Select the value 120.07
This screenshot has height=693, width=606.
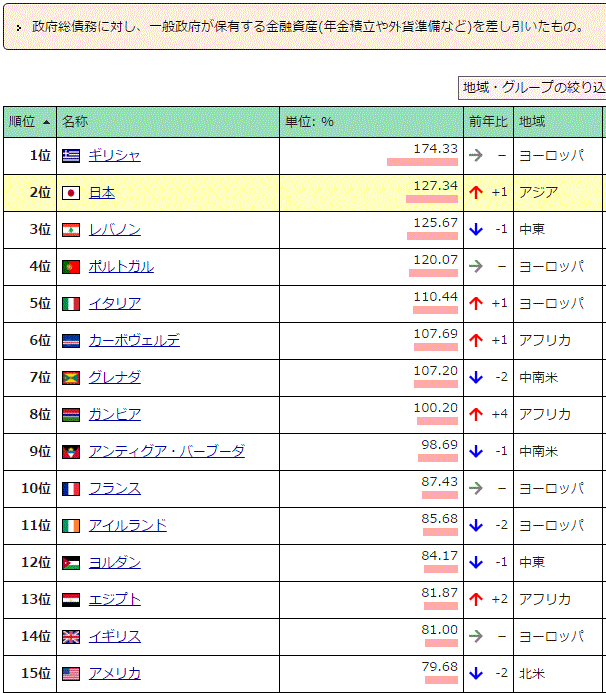tap(435, 260)
